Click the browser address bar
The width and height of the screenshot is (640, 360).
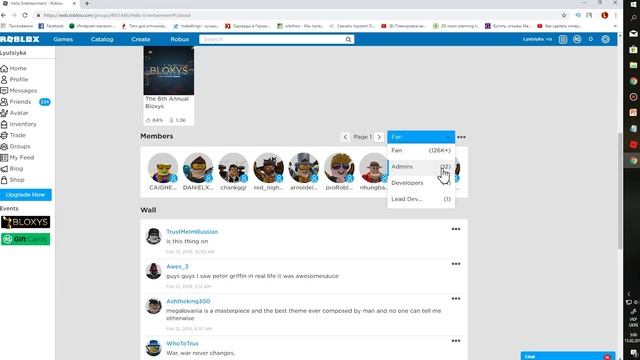tap(298, 15)
